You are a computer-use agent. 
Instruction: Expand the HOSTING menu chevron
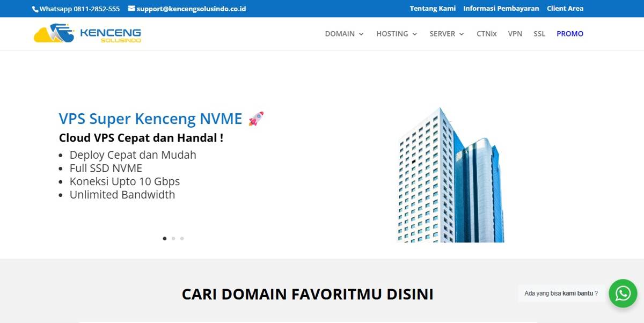click(x=414, y=34)
